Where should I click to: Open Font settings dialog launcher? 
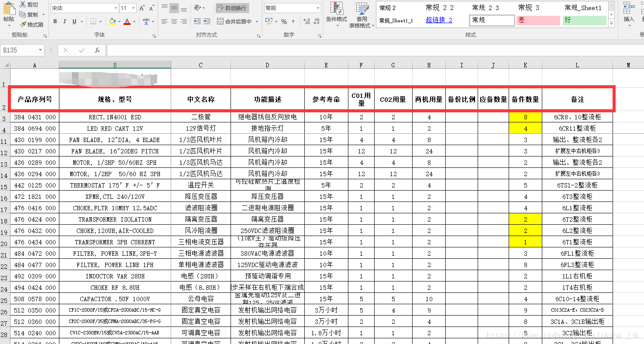click(154, 35)
